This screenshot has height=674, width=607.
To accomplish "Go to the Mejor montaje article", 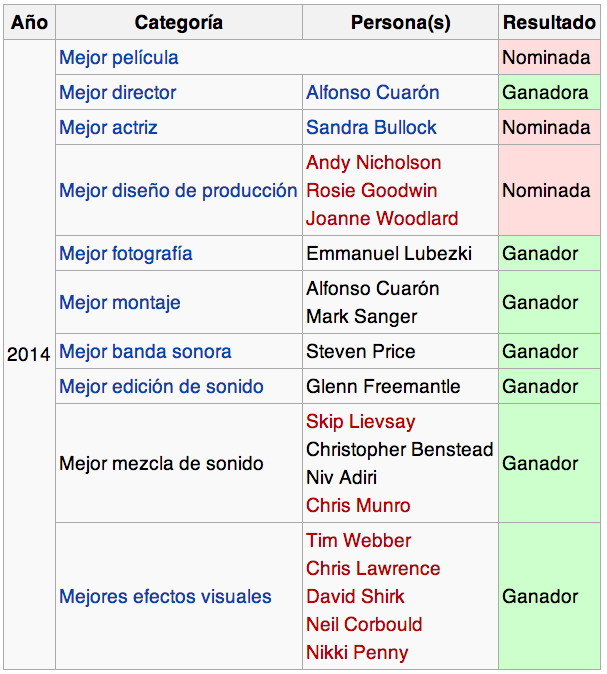I will coord(120,303).
